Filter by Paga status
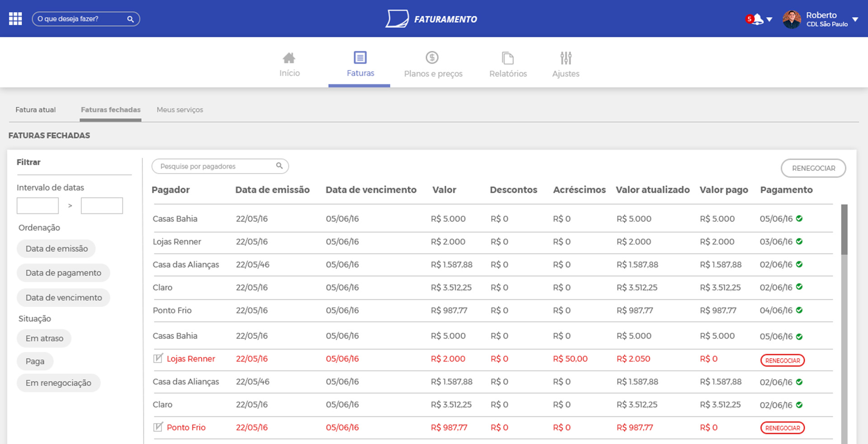The height and width of the screenshot is (444, 868). 35,361
